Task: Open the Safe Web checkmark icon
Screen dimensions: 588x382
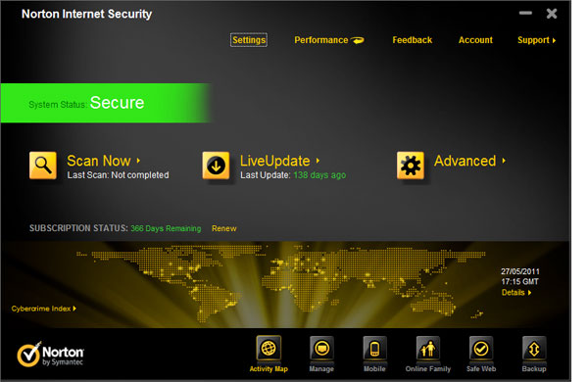Action: click(481, 349)
